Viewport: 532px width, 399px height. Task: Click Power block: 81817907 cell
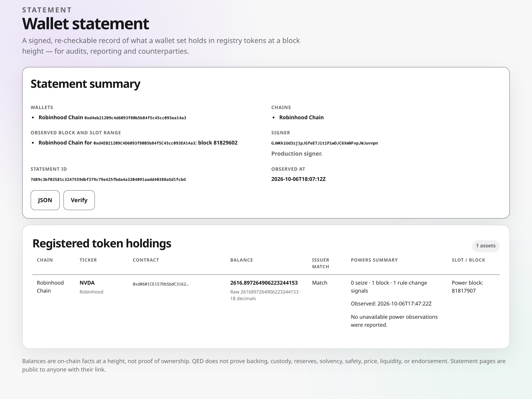(467, 287)
